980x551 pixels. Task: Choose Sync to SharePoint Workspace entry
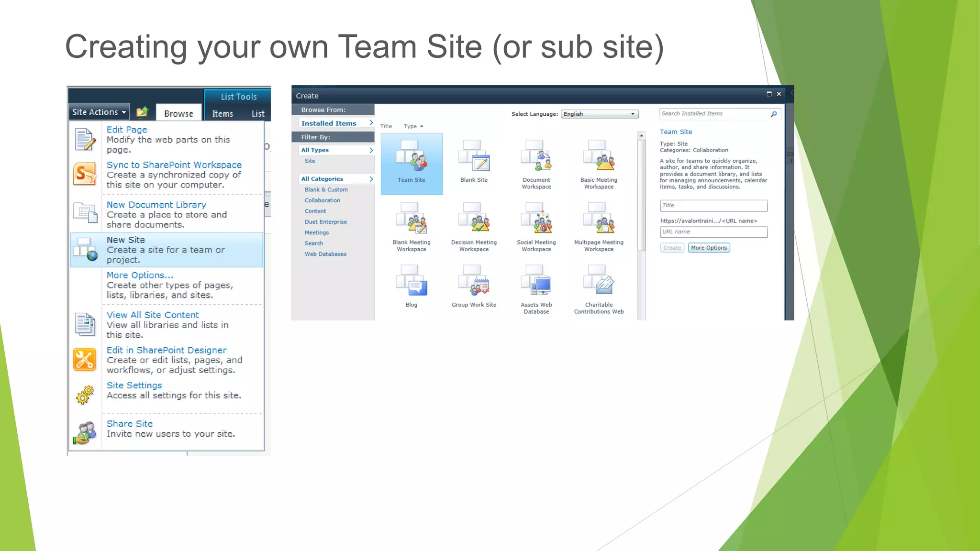(167, 175)
